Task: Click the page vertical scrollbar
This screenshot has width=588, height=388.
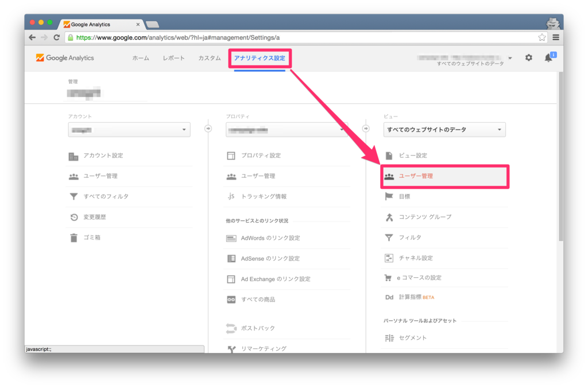Action: (561, 156)
